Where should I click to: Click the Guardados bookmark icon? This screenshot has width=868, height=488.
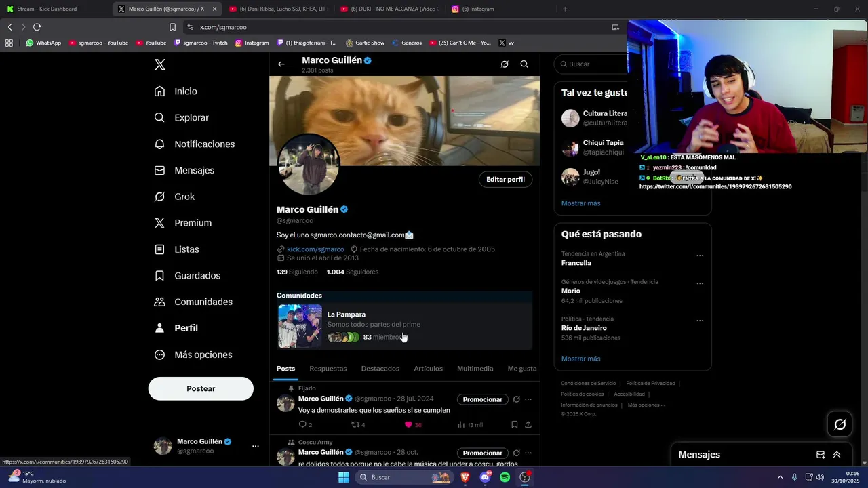(x=159, y=276)
